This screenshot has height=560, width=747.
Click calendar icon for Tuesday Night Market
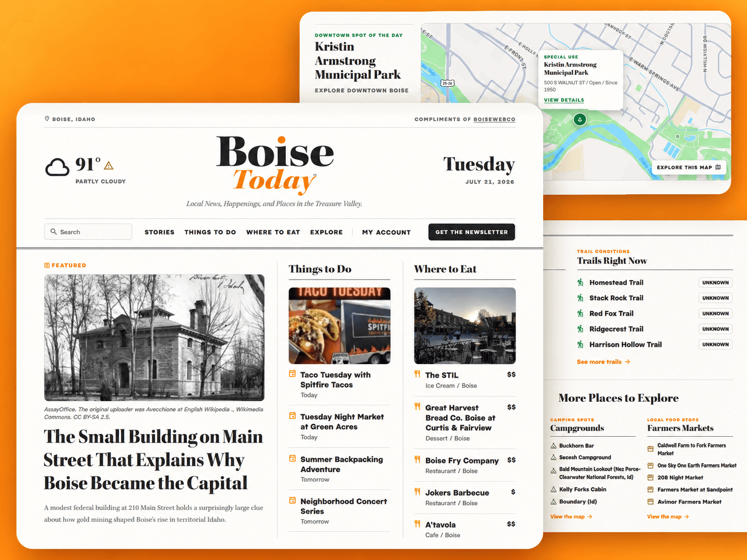pyautogui.click(x=293, y=416)
